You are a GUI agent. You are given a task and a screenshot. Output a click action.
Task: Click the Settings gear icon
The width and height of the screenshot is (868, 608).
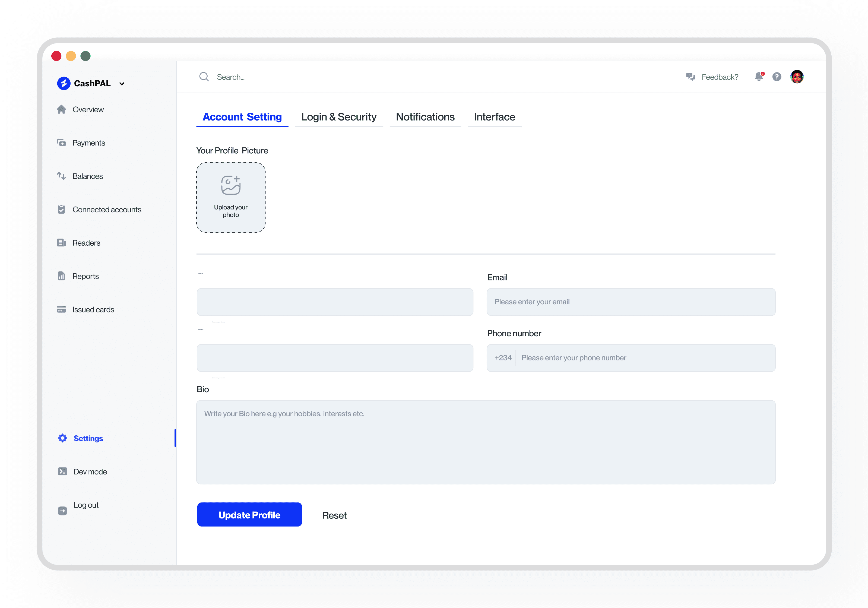(62, 438)
